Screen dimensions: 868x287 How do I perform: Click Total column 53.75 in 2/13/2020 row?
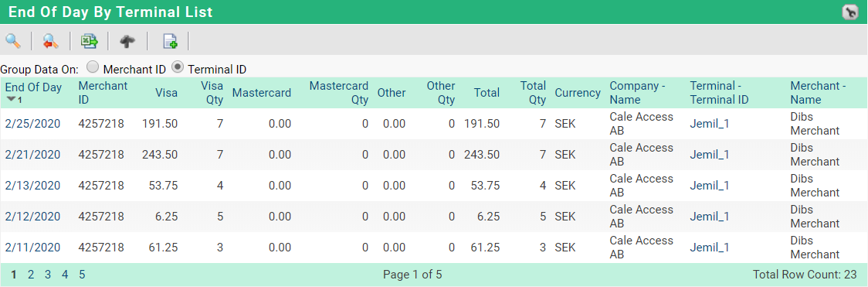pos(486,186)
